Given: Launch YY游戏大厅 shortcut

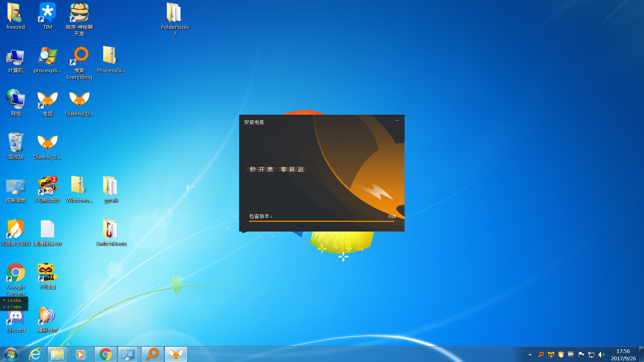Looking at the screenshot, I should click(x=47, y=190).
